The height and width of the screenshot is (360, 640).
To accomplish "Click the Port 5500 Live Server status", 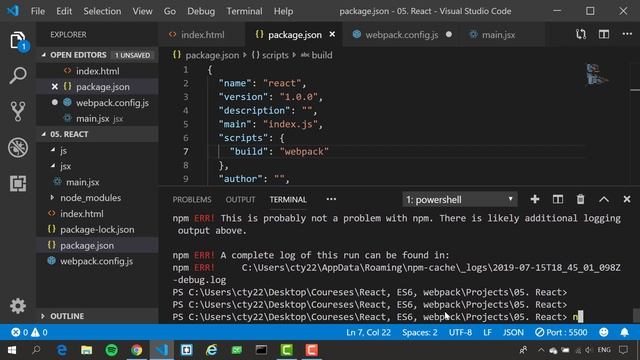I will [x=561, y=332].
